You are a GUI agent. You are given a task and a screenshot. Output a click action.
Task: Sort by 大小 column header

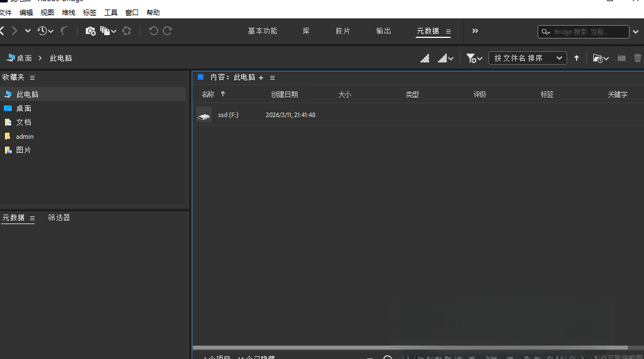(x=345, y=94)
